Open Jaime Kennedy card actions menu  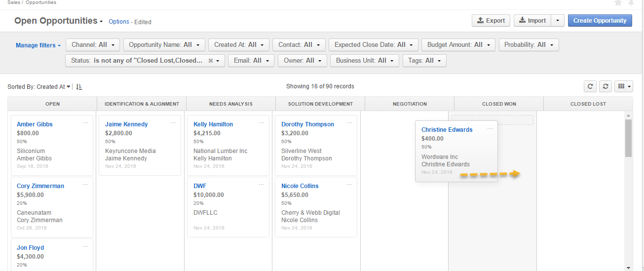(x=173, y=122)
